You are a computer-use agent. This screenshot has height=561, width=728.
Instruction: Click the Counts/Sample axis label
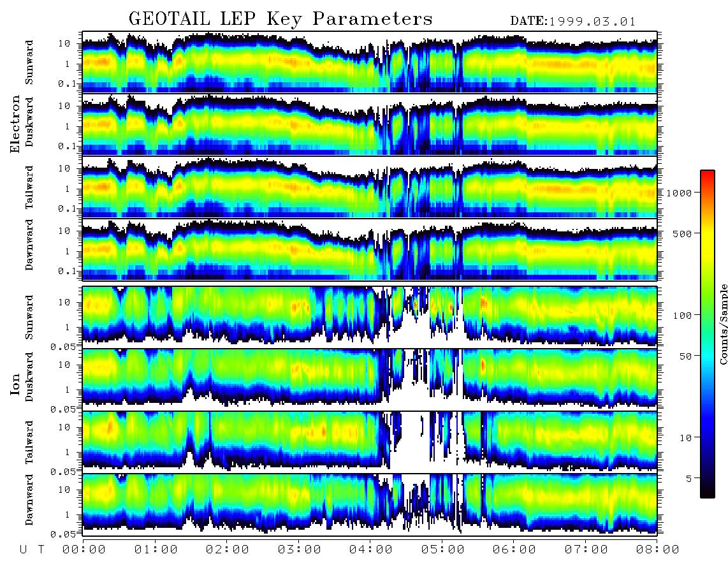(723, 324)
